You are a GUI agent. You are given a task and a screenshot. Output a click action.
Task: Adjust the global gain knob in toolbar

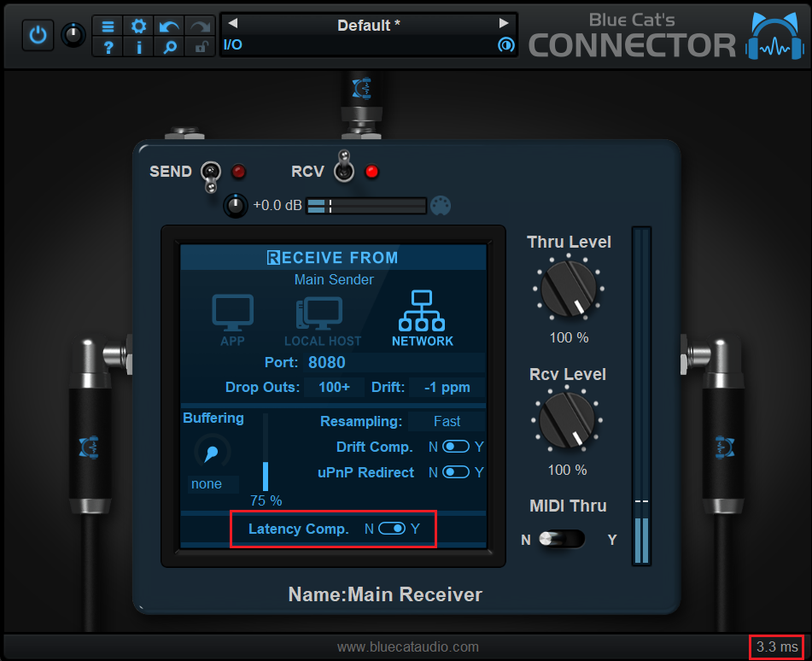coord(73,35)
